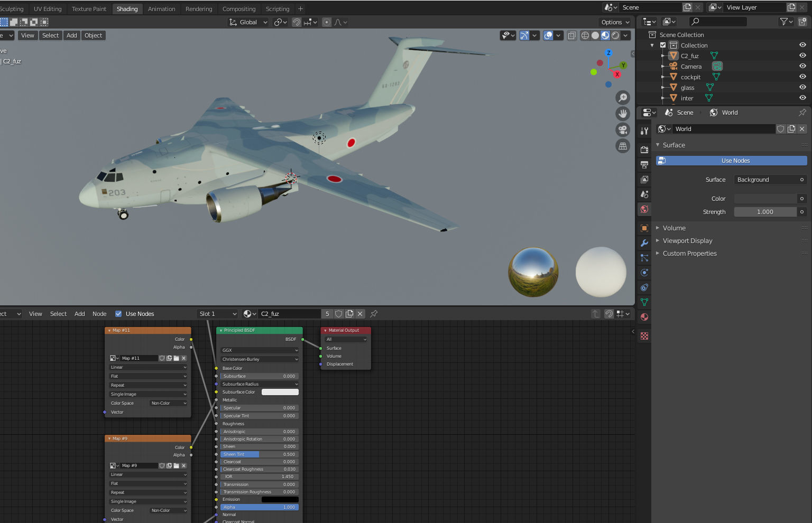Switch orthographic/perspective grid gizmo
The width and height of the screenshot is (812, 523).
[623, 146]
